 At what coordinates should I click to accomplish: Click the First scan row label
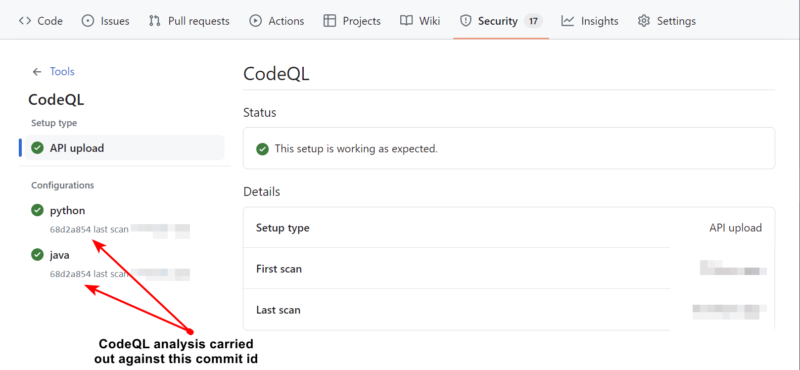(279, 268)
